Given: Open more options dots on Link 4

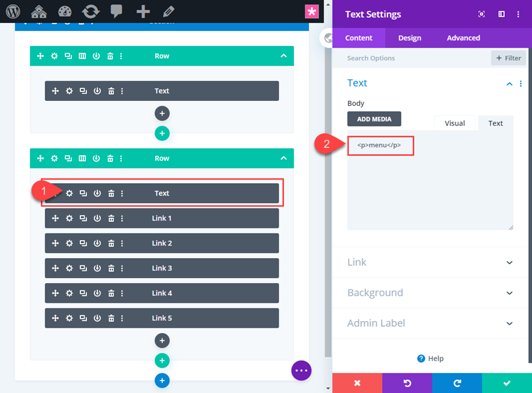Looking at the screenshot, I should (122, 293).
